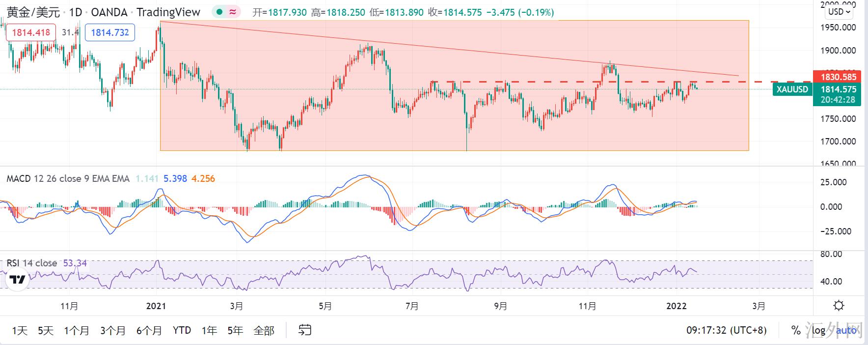Click the RSI 14 close indicator title

click(32, 263)
